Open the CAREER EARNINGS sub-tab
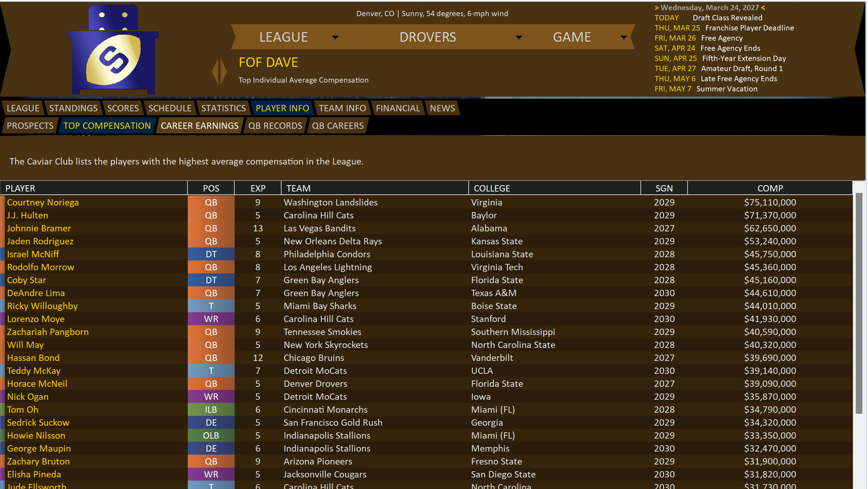Screen dimensions: 868x489 pyautogui.click(x=200, y=126)
